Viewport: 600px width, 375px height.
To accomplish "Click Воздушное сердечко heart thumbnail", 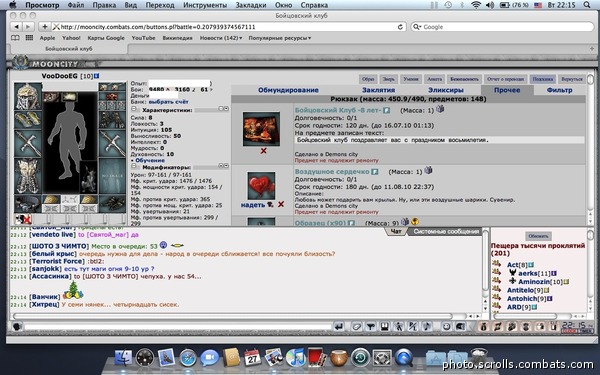I will (261, 186).
